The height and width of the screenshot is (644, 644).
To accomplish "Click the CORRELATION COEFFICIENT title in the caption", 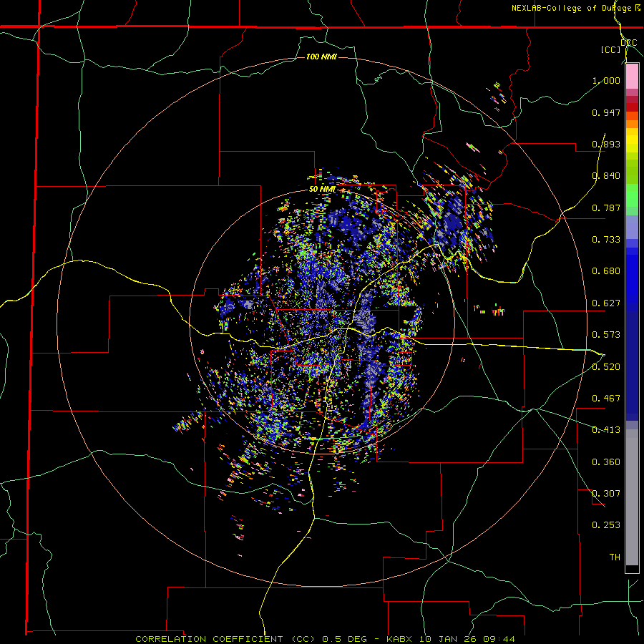I will click(x=209, y=639).
